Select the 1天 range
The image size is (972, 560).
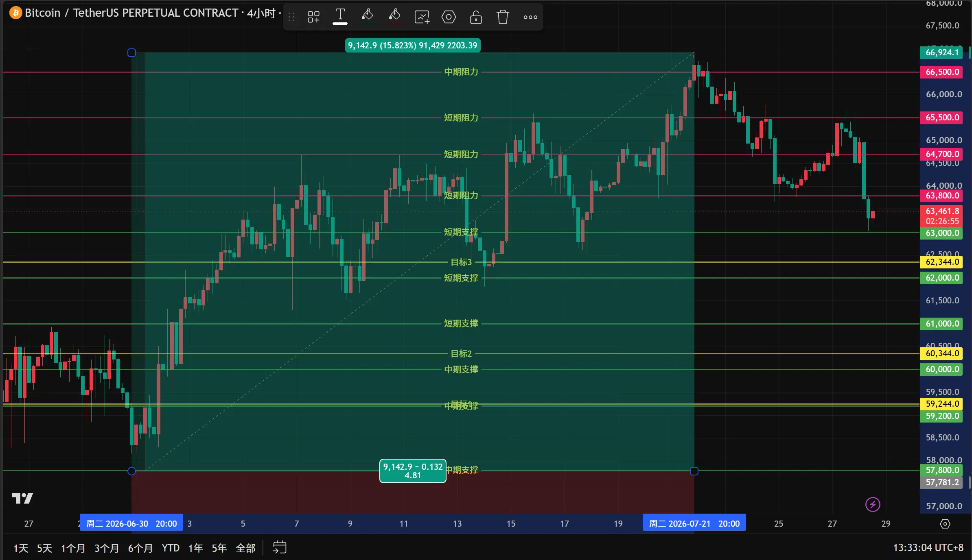pyautogui.click(x=21, y=548)
